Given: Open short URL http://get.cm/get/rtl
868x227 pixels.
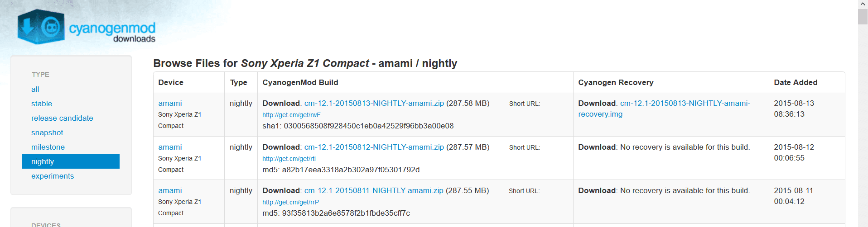Looking at the screenshot, I should click(x=289, y=159).
